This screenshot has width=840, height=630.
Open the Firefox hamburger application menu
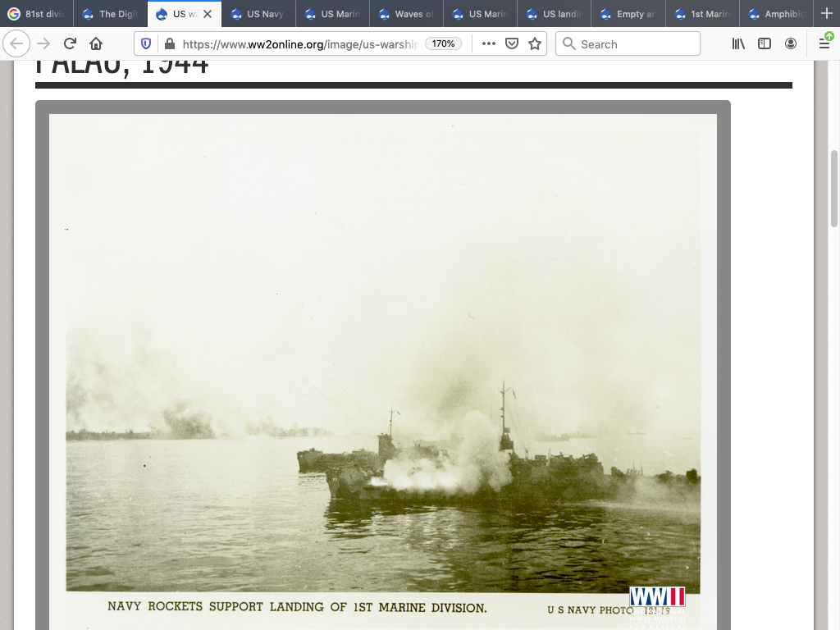[824, 44]
